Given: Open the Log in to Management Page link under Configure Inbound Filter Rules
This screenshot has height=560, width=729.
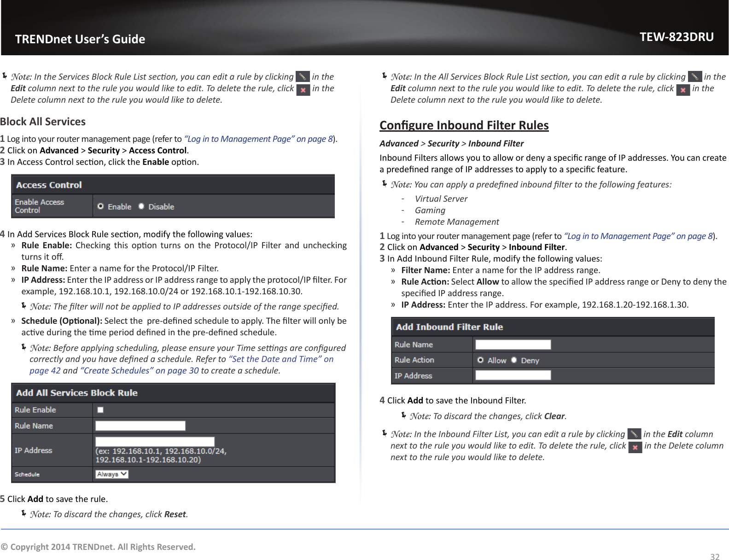Looking at the screenshot, I should [638, 236].
